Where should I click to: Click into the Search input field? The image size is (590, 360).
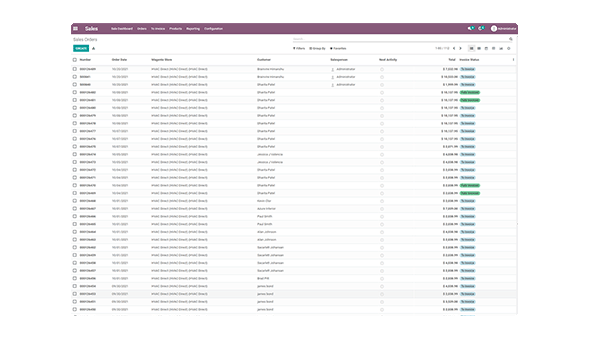pyautogui.click(x=400, y=39)
